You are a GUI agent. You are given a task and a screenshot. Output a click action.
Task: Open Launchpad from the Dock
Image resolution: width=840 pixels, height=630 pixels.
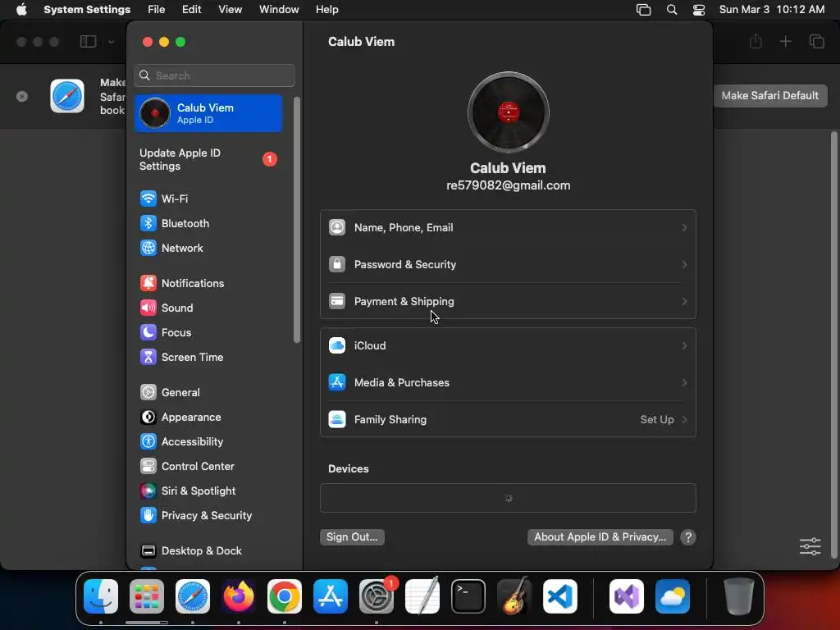pyautogui.click(x=147, y=596)
